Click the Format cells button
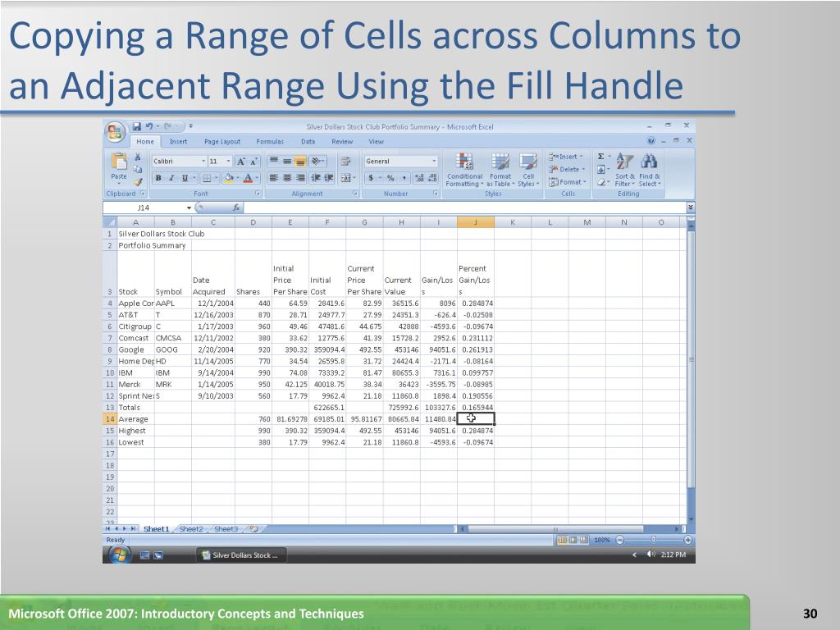Image resolution: width=840 pixels, height=630 pixels. pos(568,182)
